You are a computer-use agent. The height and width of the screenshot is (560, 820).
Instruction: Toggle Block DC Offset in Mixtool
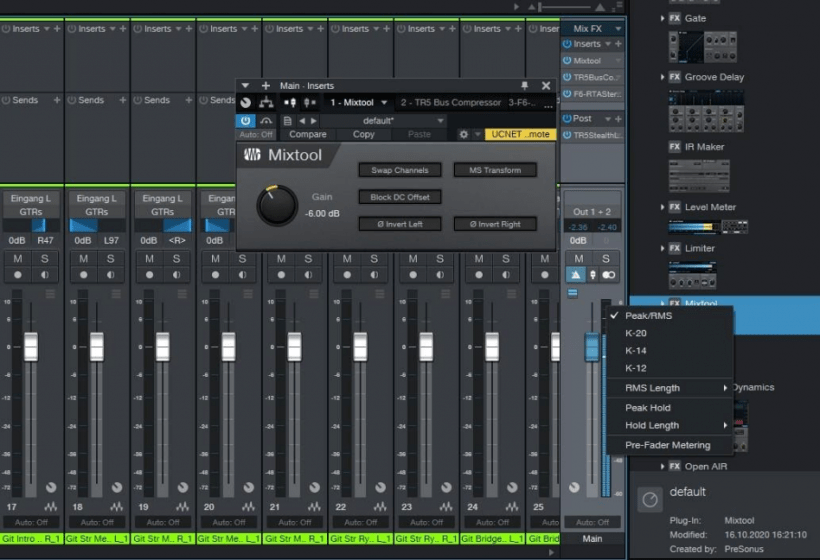tap(400, 197)
